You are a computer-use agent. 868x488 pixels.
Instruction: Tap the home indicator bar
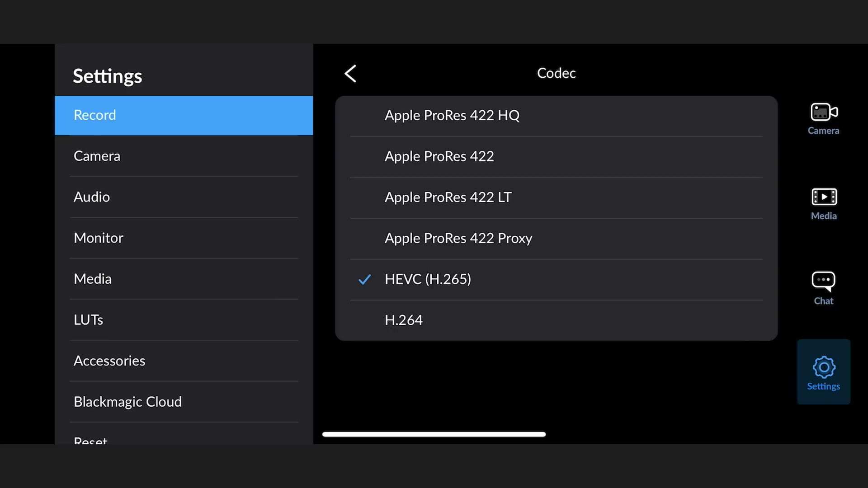[434, 434]
